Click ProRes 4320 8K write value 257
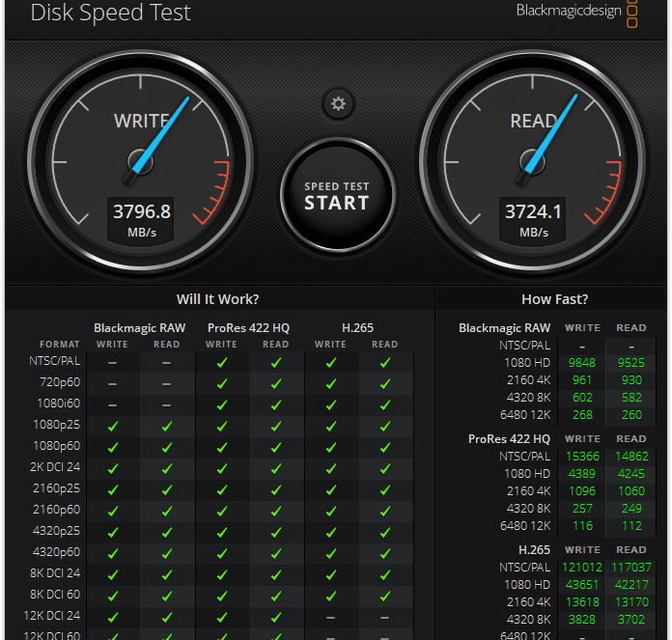Screen dimensions: 672x640 tap(582, 509)
